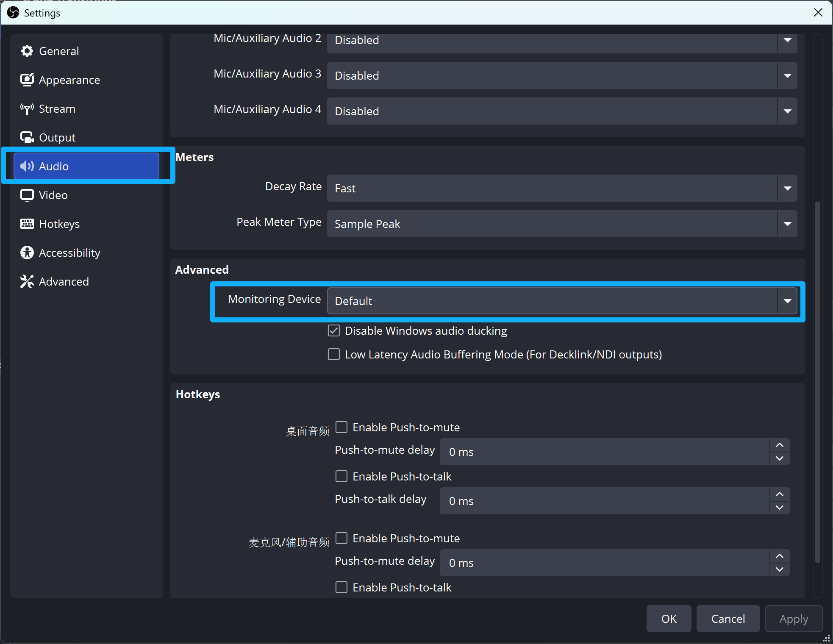Uncheck Disable Windows audio ducking
This screenshot has height=644, width=833.
(x=334, y=330)
